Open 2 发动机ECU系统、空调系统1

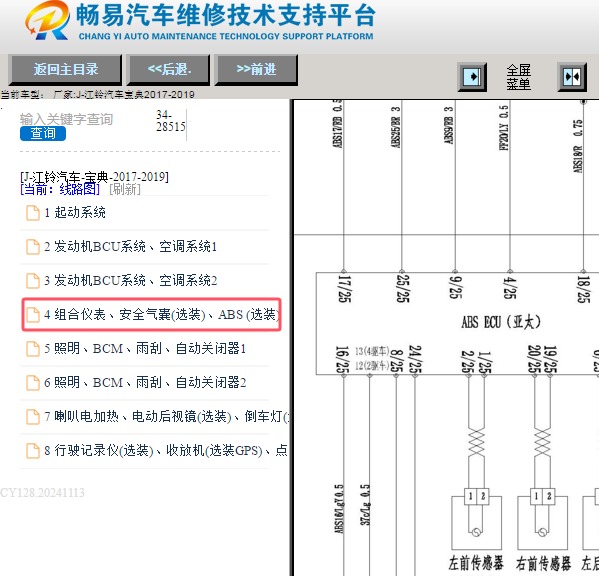click(130, 246)
